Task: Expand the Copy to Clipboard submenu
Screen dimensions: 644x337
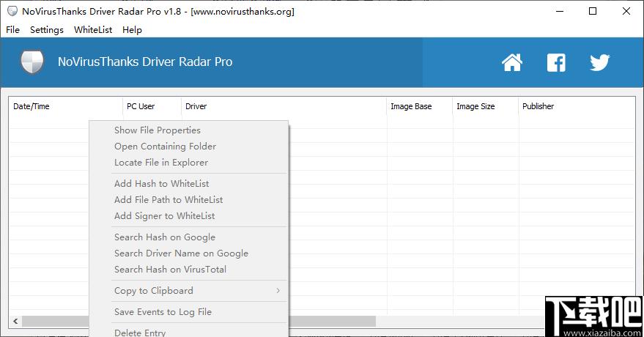Action: [x=189, y=291]
